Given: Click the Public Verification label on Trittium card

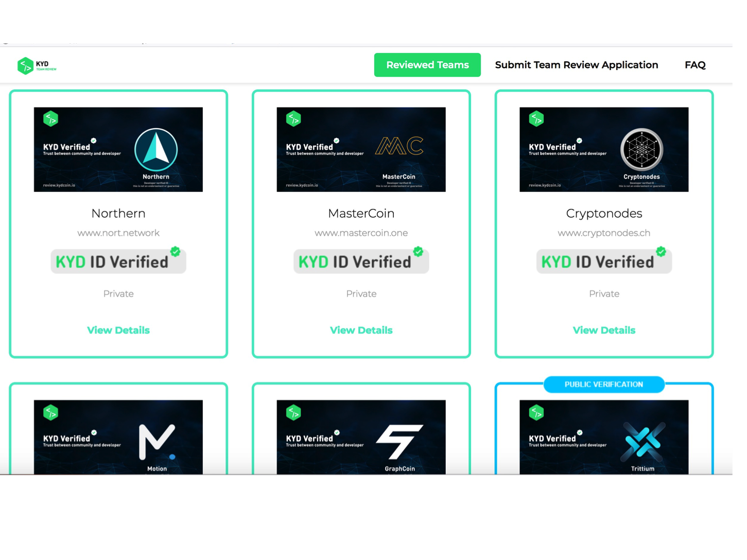Looking at the screenshot, I should [x=604, y=384].
